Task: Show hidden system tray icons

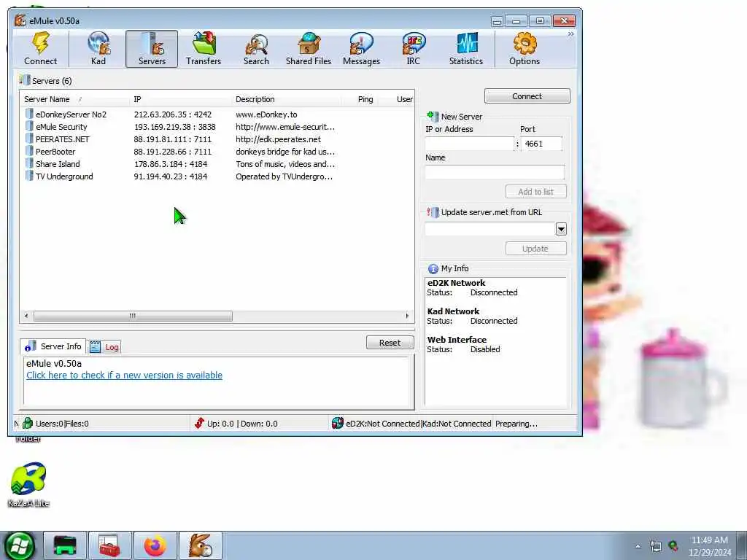Action: click(x=638, y=546)
